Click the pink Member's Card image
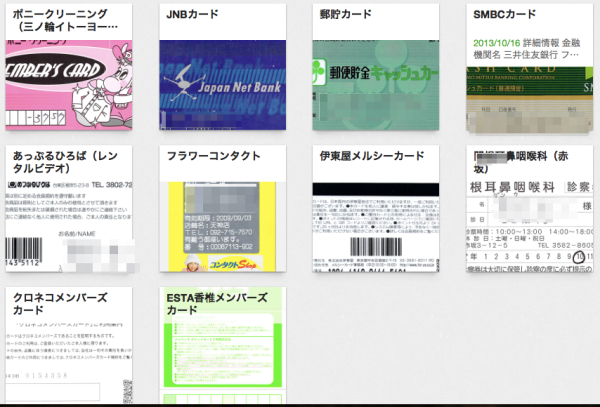The image size is (600, 407). point(69,85)
